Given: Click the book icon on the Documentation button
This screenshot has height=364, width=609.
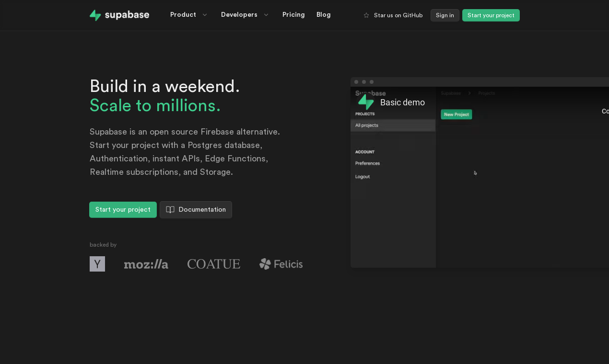Looking at the screenshot, I should (x=170, y=210).
